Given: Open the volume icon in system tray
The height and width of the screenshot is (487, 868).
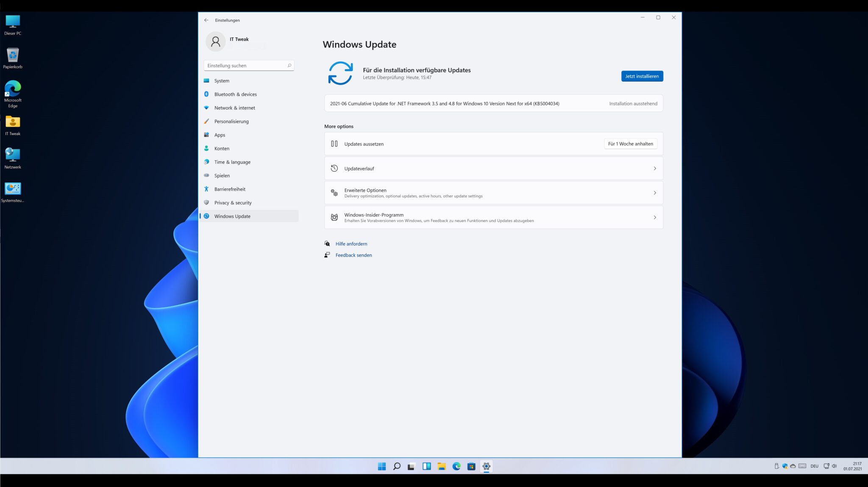Looking at the screenshot, I should point(834,466).
